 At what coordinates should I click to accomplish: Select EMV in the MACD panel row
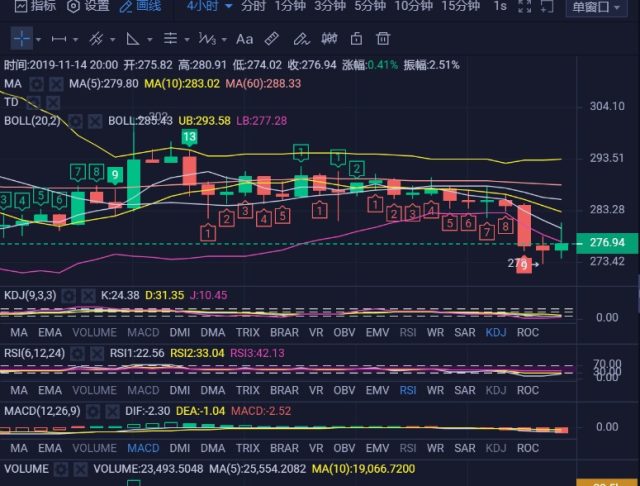(377, 448)
